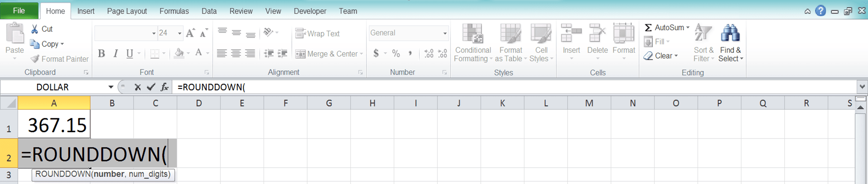Viewport: 868px width, 184px height.
Task: Toggle Align Text Left
Action: click(222, 54)
